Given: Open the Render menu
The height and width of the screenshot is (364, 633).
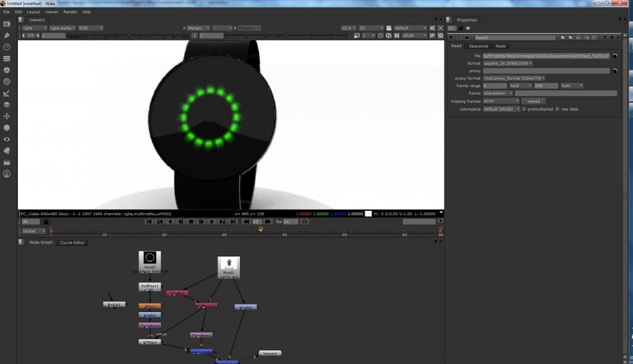Looking at the screenshot, I should 70,12.
